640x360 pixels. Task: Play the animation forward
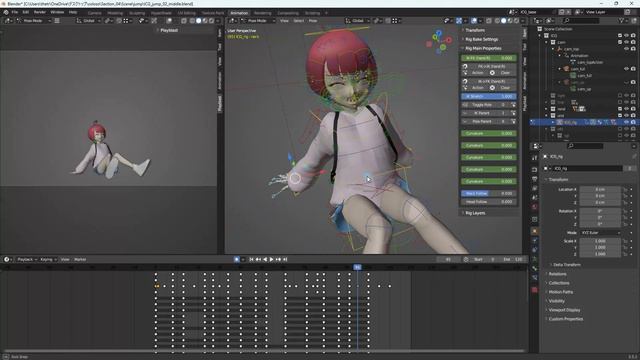[271, 260]
